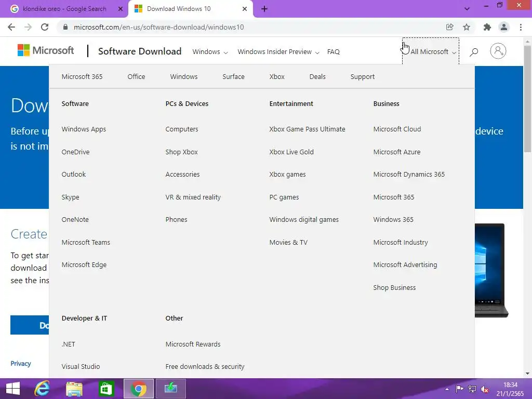Open the download installer taskbar icon
This screenshot has height=399, width=532.
coord(170,389)
